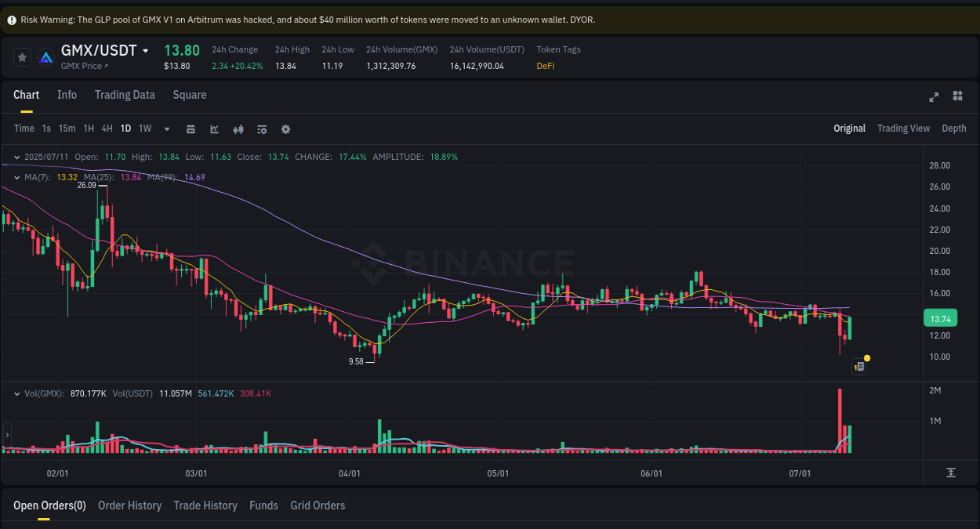Open the technical indicators tool
The width and height of the screenshot is (980, 529).
(x=214, y=129)
